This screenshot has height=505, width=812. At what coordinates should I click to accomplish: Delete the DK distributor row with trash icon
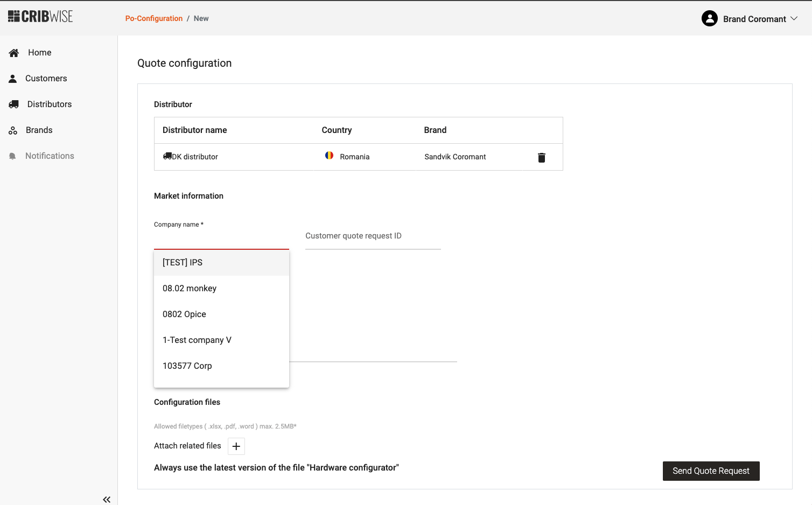point(541,157)
